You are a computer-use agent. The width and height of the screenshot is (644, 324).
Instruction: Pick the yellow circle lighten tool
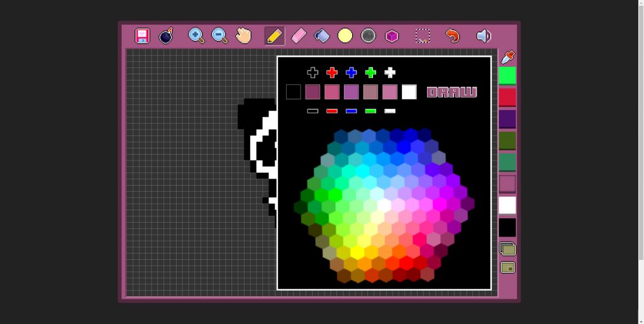tap(345, 36)
